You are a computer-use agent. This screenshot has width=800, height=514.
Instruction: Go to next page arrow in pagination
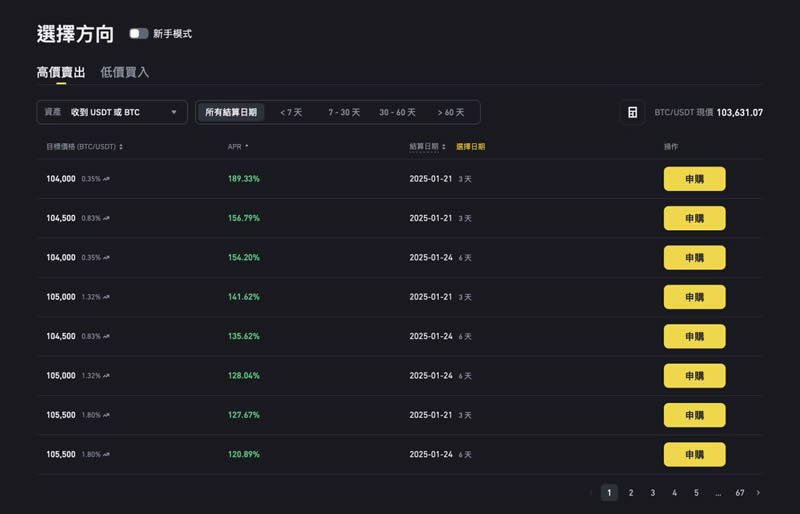[758, 493]
